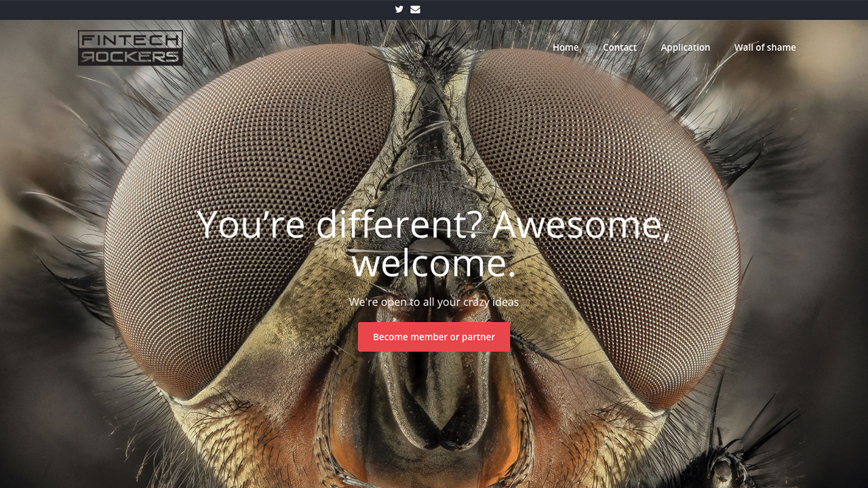This screenshot has width=868, height=488.
Task: Click the Fintech Rockers logo
Action: click(130, 48)
